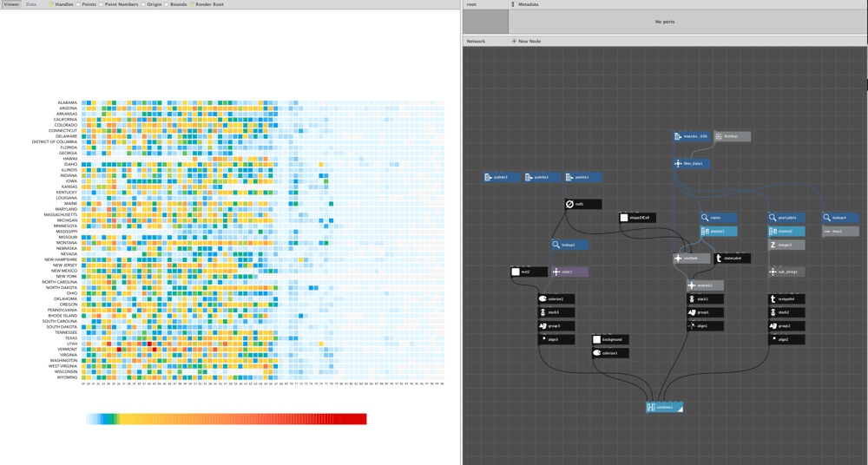Select the lookup4 node
This screenshot has width=868, height=465.
pyautogui.click(x=841, y=218)
